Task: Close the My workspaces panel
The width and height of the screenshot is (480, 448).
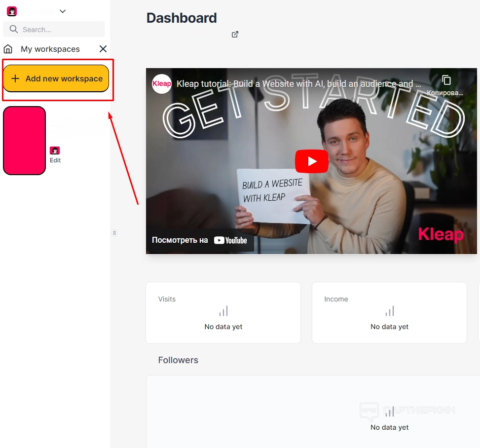Action: pos(103,49)
